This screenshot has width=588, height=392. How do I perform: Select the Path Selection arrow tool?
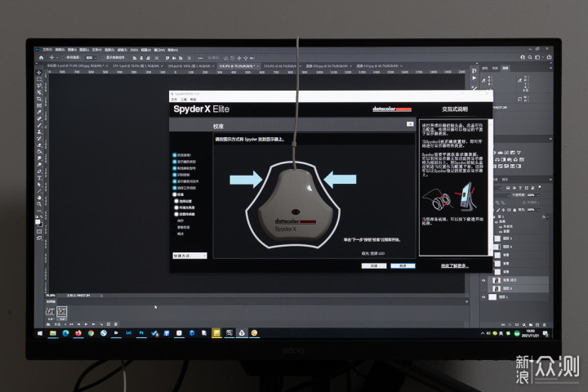tap(39, 185)
